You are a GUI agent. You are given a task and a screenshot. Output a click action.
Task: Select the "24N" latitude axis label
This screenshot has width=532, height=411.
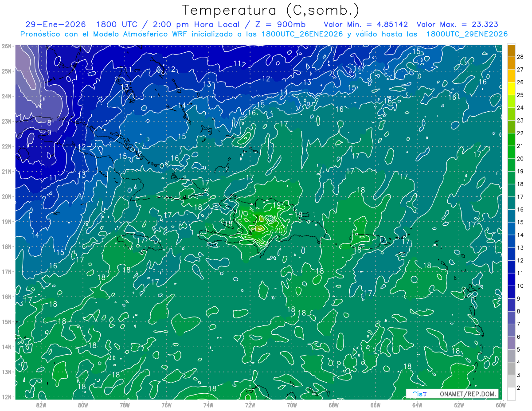tap(6, 96)
